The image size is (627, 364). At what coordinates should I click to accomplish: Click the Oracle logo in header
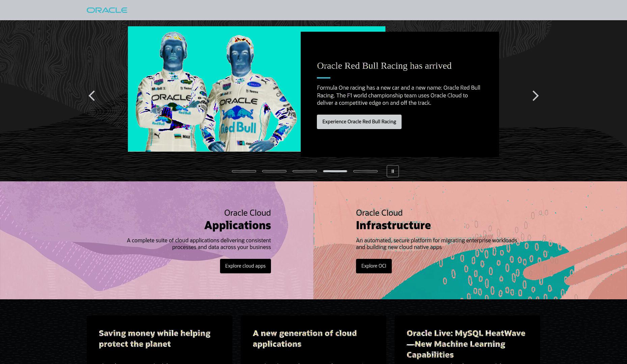coord(107,10)
